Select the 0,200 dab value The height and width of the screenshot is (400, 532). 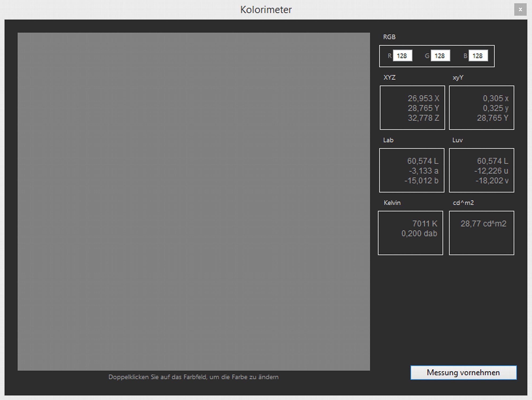pyautogui.click(x=419, y=234)
